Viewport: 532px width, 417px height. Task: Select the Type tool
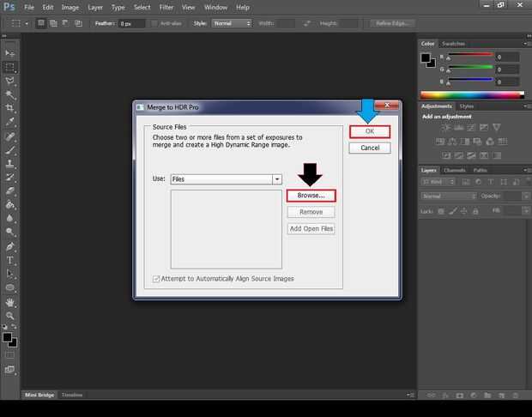(9, 260)
